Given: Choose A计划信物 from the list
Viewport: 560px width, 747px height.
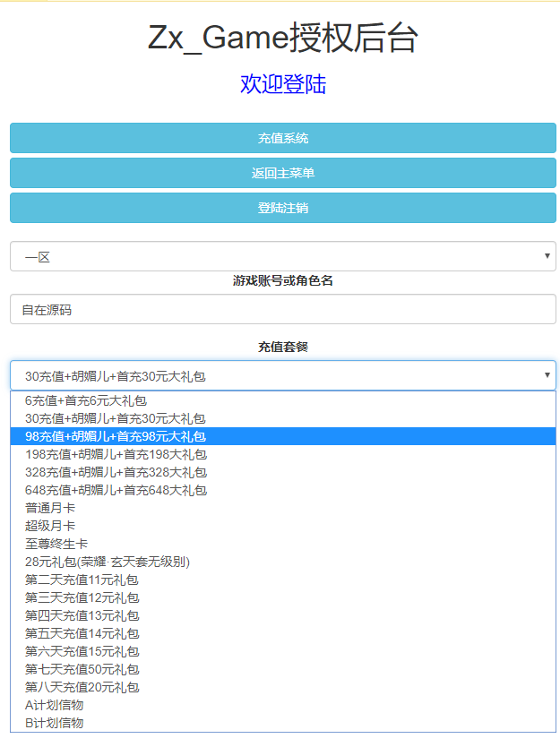Looking at the screenshot, I should tap(55, 706).
